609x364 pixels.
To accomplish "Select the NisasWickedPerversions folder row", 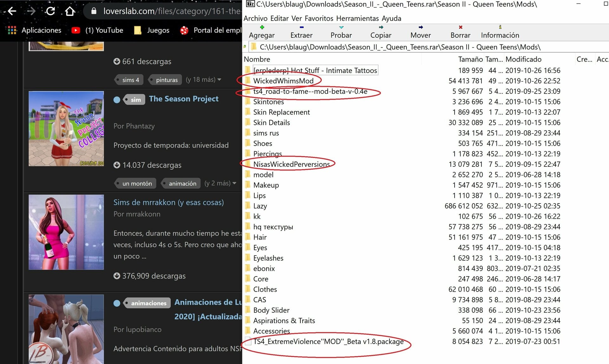I will point(426,164).
